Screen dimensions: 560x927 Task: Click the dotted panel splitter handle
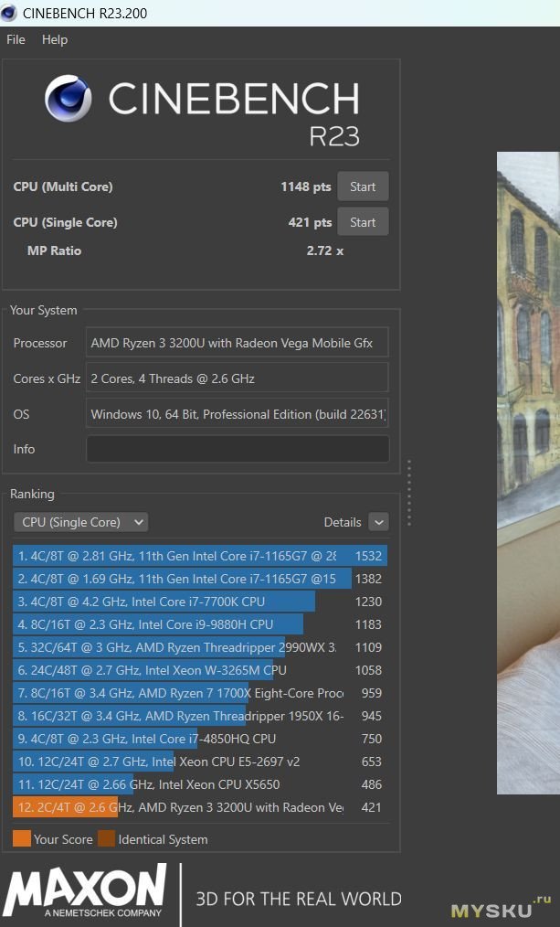[x=408, y=493]
